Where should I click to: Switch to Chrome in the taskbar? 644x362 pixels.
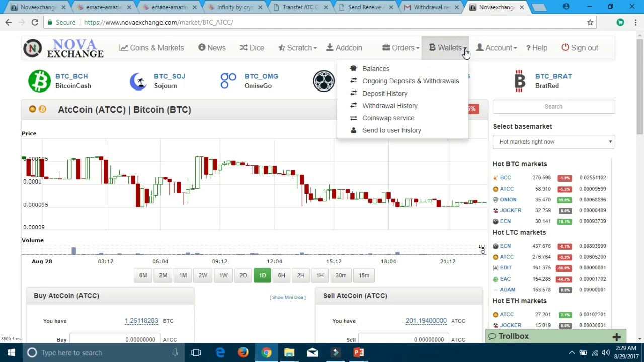click(x=266, y=352)
